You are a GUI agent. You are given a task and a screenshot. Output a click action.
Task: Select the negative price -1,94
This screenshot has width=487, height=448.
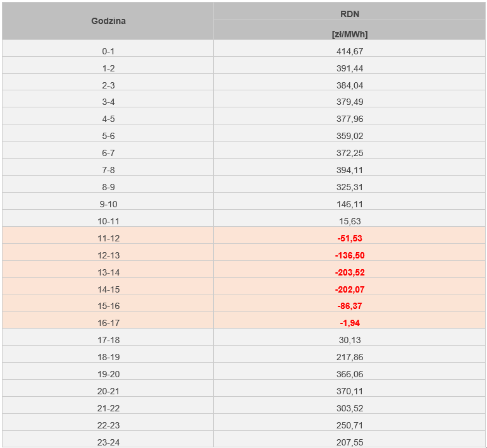[349, 323]
